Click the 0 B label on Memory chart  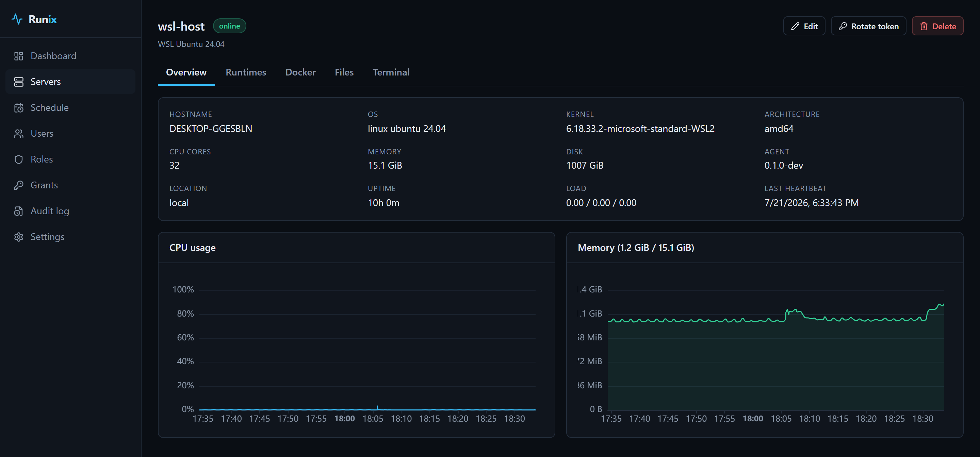point(596,409)
